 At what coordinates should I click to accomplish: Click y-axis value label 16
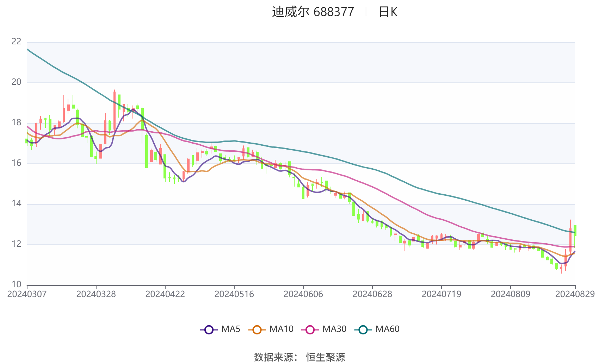[x=17, y=163]
